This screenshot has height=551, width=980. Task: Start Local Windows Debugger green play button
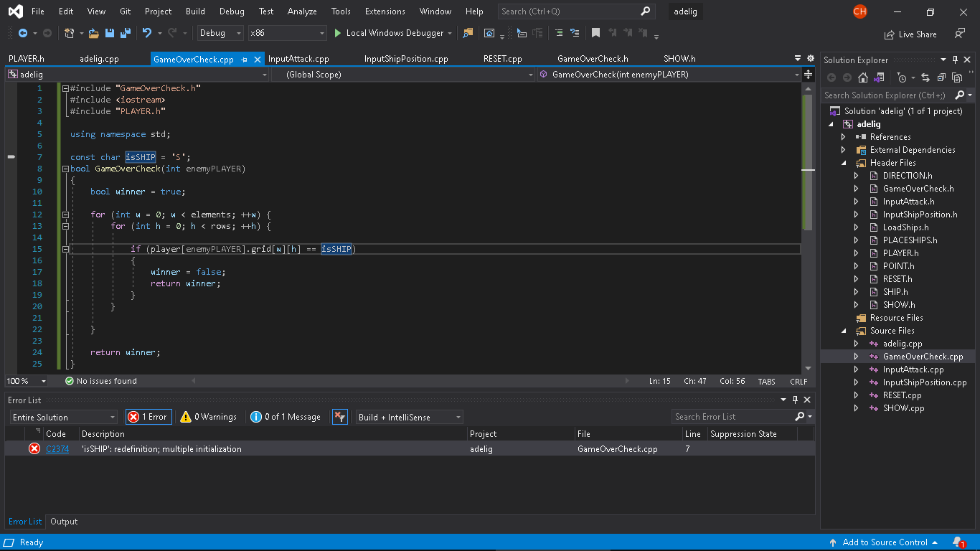338,33
